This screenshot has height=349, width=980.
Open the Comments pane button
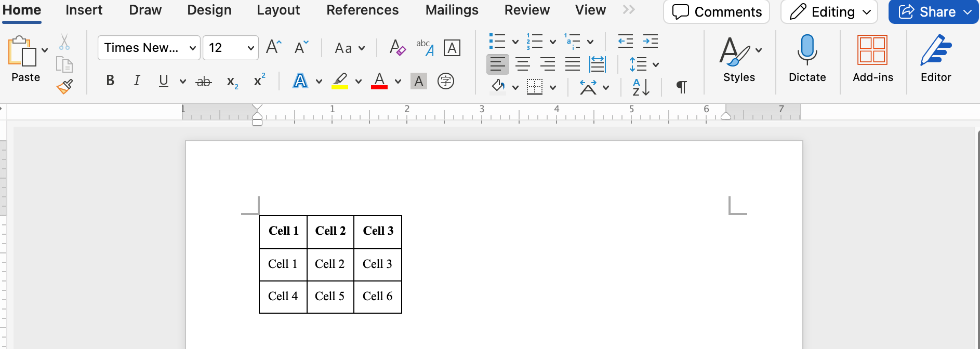[x=717, y=11]
